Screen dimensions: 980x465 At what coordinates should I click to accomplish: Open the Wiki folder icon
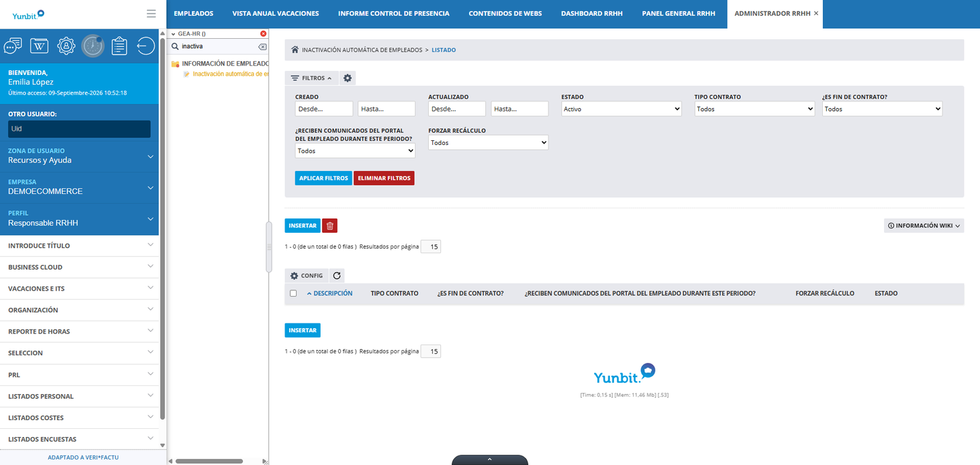tap(39, 46)
